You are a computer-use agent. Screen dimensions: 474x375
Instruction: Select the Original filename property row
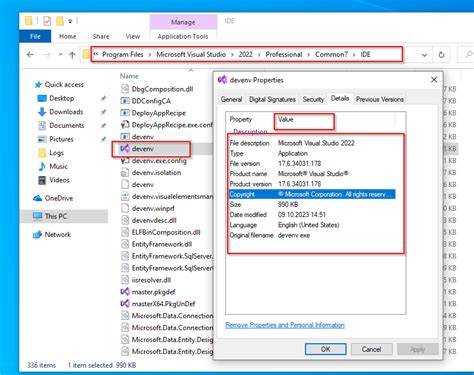[x=312, y=235]
